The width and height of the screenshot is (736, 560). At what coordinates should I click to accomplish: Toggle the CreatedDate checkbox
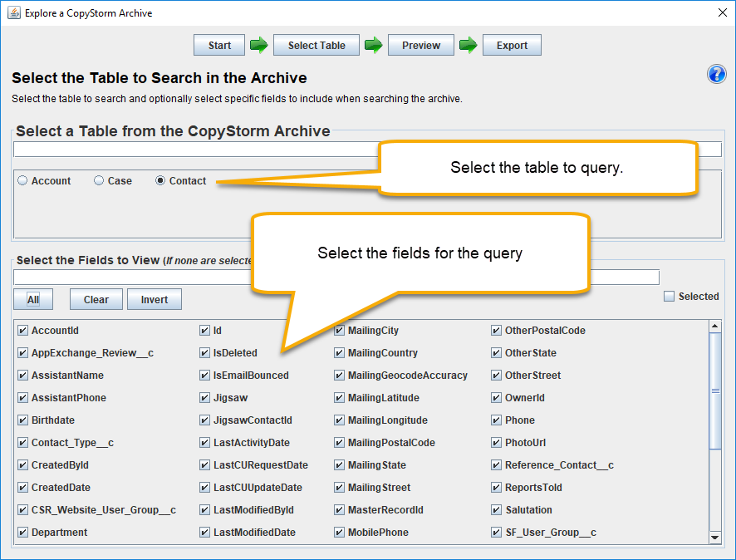22,488
